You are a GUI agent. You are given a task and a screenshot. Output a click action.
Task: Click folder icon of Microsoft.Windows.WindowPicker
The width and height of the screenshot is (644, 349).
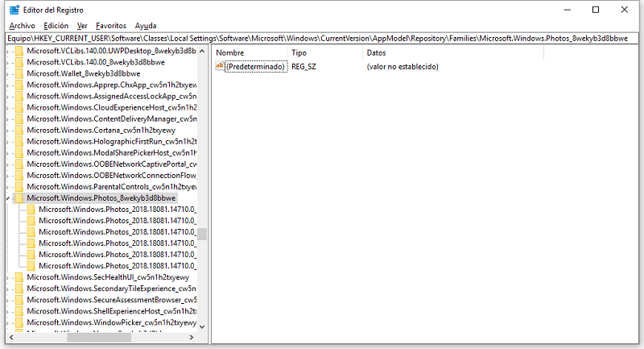pos(19,322)
